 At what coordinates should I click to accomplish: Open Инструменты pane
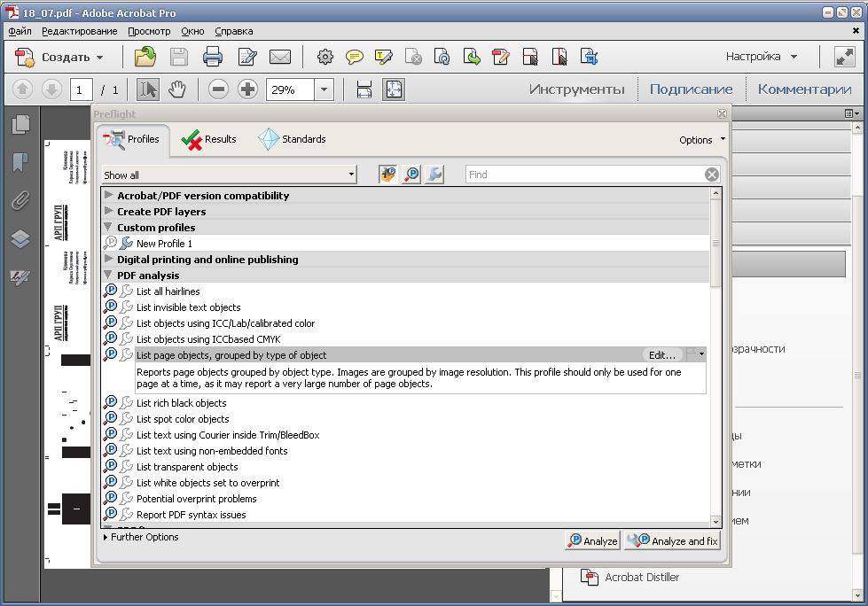click(577, 89)
